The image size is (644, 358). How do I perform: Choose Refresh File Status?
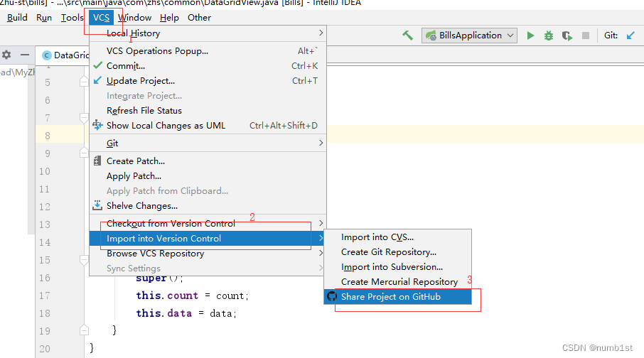(208, 110)
